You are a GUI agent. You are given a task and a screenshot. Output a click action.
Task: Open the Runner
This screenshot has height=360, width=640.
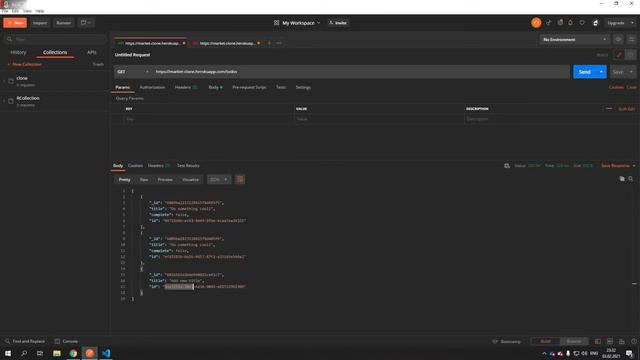64,23
